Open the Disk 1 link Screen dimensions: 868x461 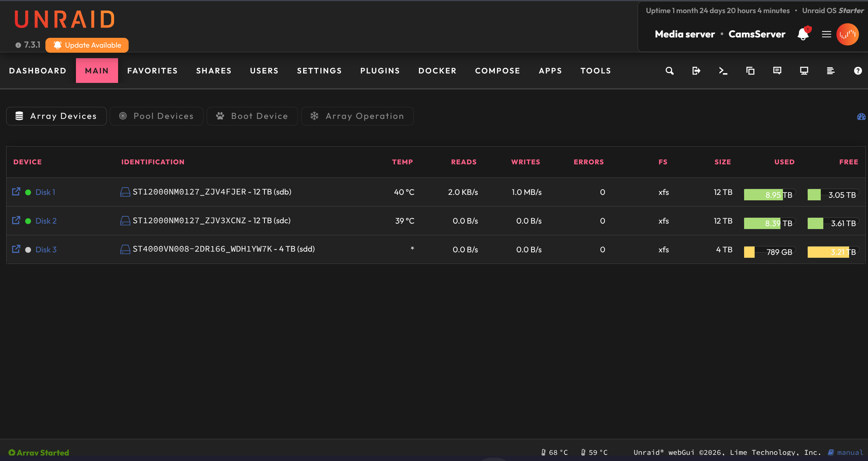coord(45,192)
